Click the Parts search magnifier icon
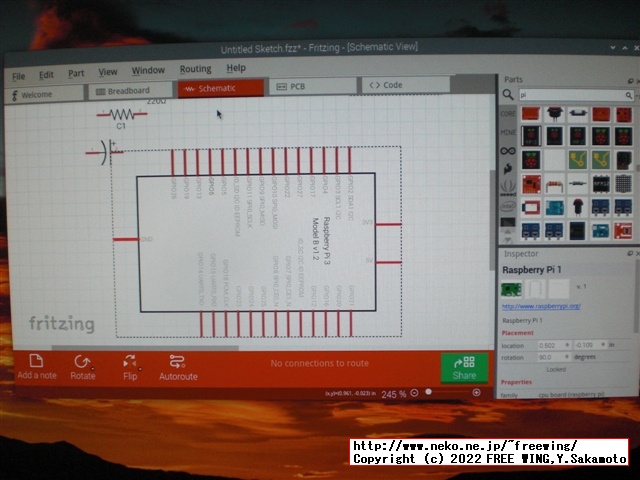 click(x=509, y=94)
